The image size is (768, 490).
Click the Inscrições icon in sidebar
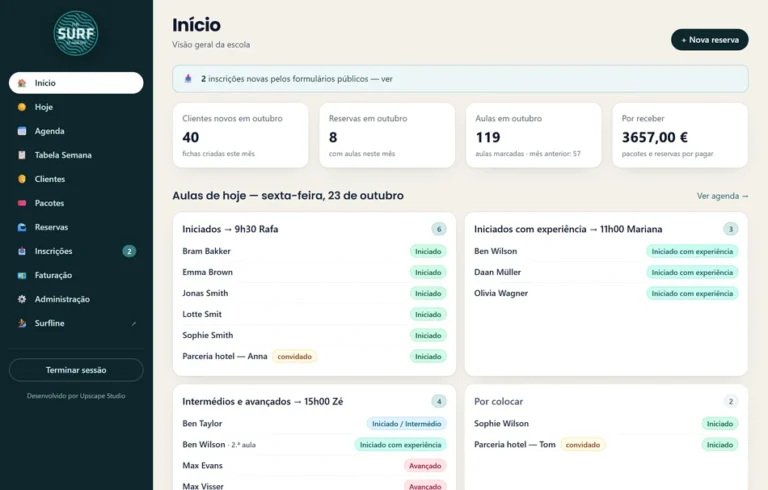pos(22,251)
